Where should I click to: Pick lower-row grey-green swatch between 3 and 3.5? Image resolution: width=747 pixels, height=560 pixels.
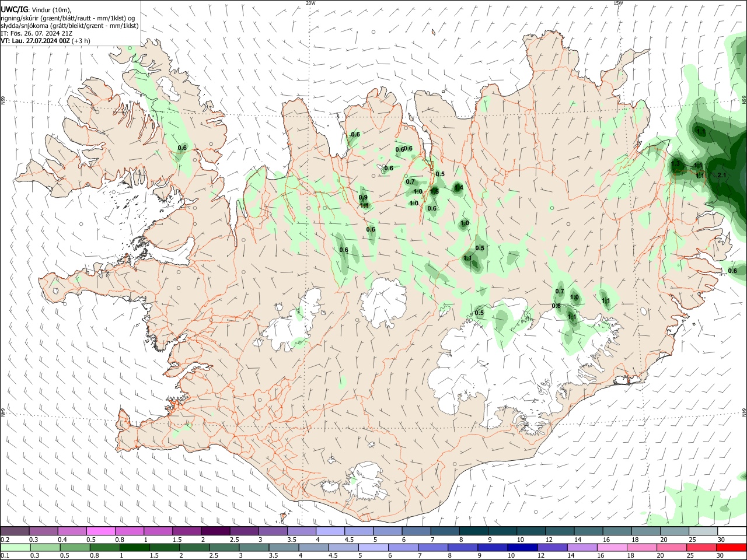tap(254, 547)
